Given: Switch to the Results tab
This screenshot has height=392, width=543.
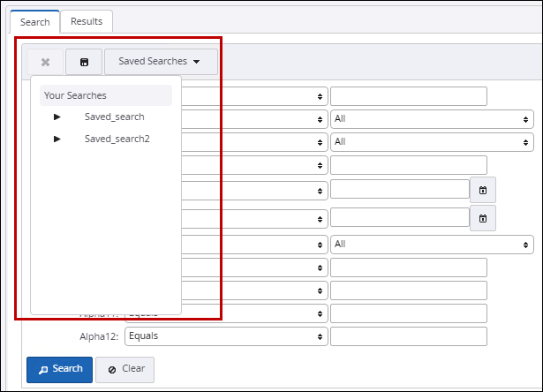Looking at the screenshot, I should tap(87, 21).
